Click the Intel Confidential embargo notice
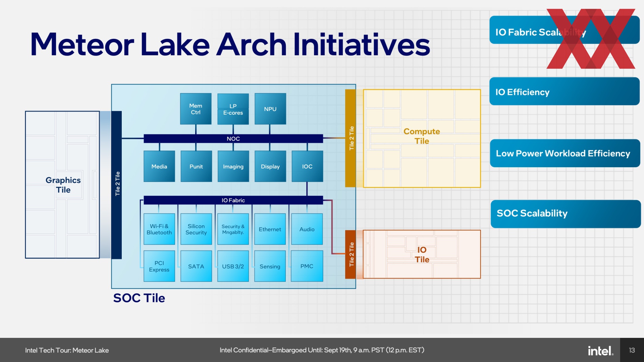 [x=322, y=350]
